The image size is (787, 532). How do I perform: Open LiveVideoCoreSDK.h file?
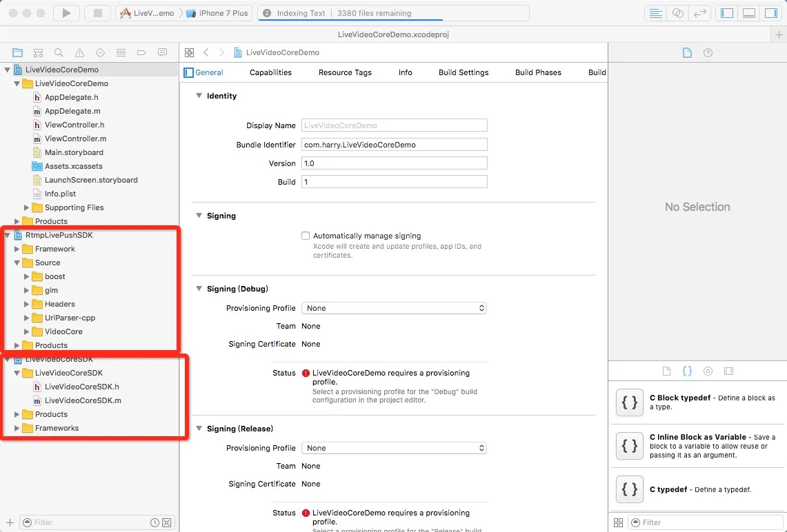point(82,387)
